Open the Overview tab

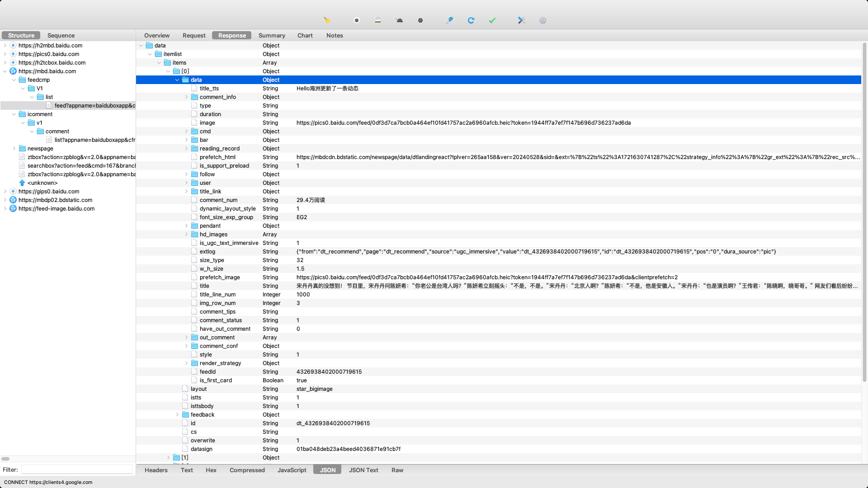tap(157, 35)
